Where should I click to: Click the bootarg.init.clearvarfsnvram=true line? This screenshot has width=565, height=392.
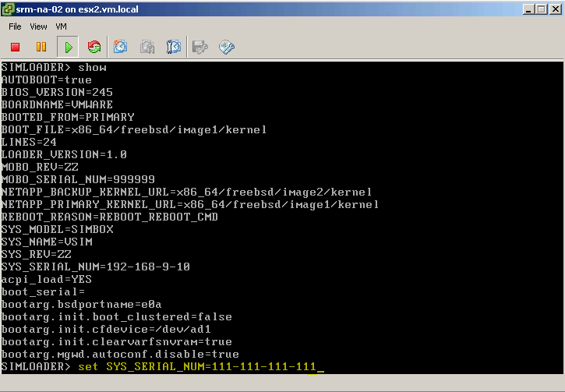click(117, 341)
